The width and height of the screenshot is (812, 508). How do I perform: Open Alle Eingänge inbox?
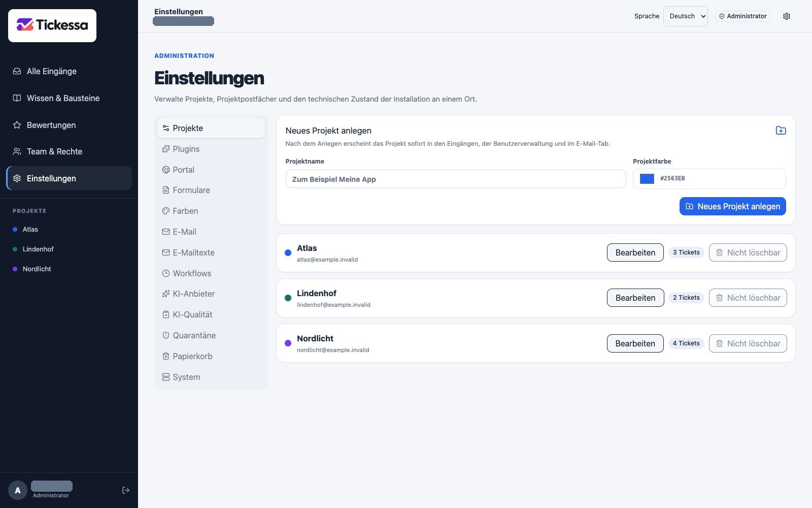coord(69,71)
